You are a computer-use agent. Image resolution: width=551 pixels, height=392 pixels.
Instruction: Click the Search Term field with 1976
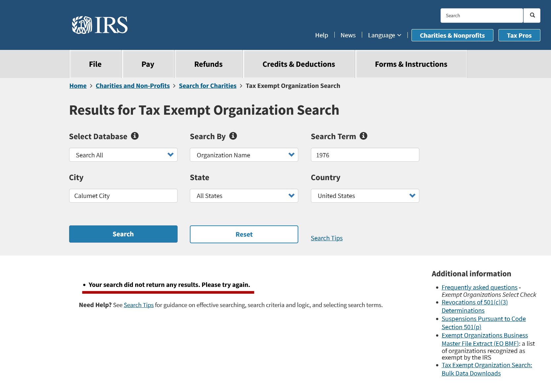365,155
